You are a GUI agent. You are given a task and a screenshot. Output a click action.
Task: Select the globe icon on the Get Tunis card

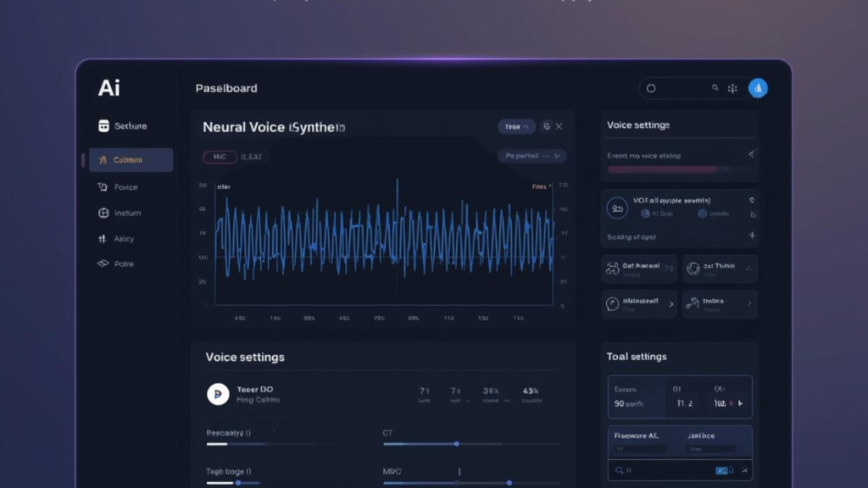pyautogui.click(x=693, y=269)
